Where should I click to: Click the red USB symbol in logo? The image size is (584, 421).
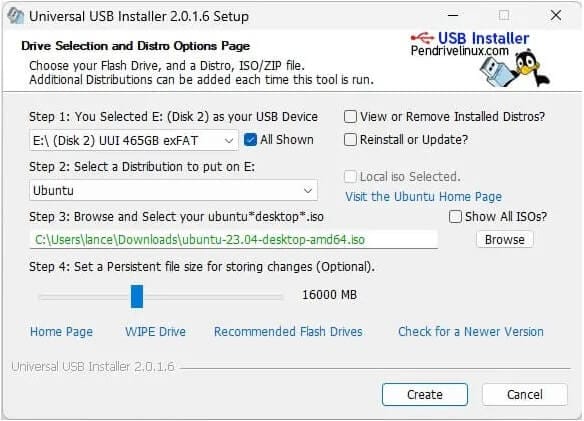pos(422,38)
